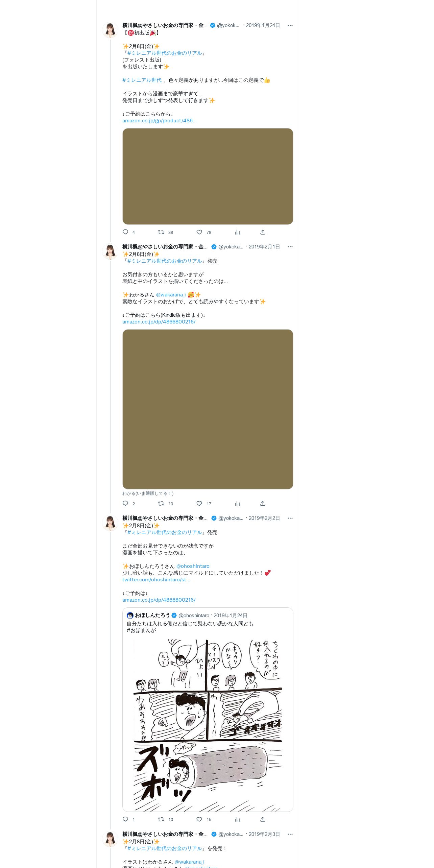Open the twitter.com/ohoshintaro status link
Image resolution: width=434 pixels, height=868 pixels.
(156, 580)
